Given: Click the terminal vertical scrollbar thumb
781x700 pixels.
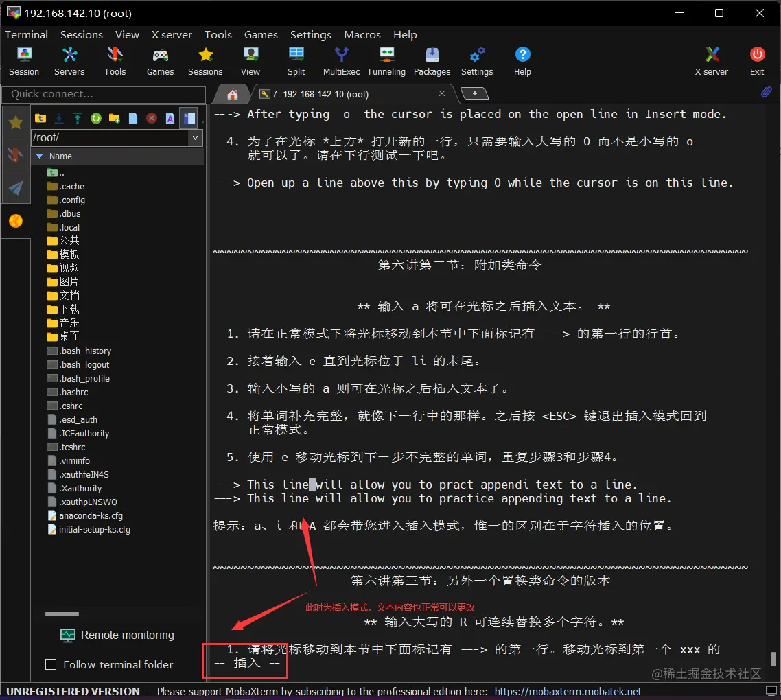Looking at the screenshot, I should 773,659.
